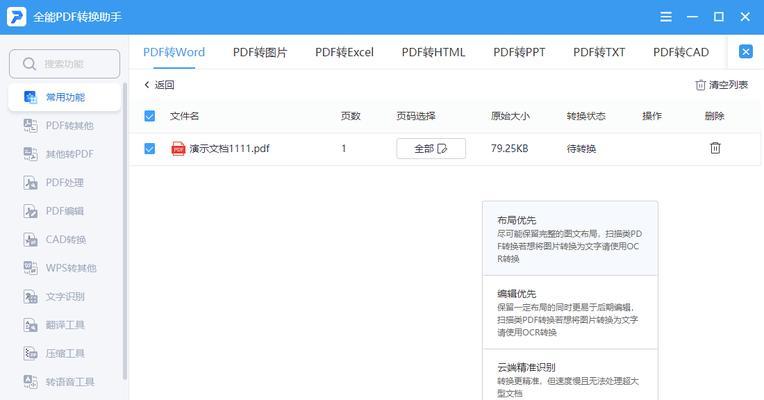The height and width of the screenshot is (400, 764).
Task: Click the 常用功能 sidebar icon
Action: [x=30, y=97]
